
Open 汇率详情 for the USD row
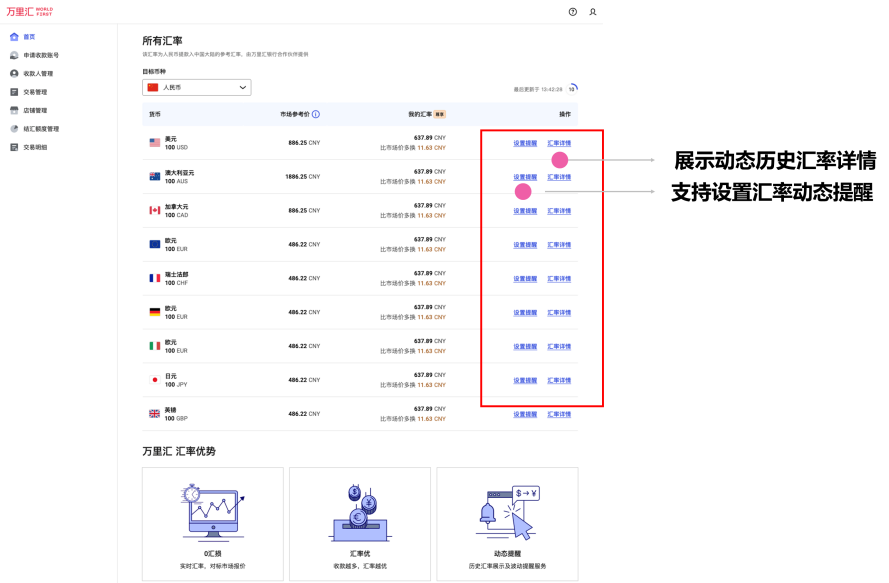[559, 143]
